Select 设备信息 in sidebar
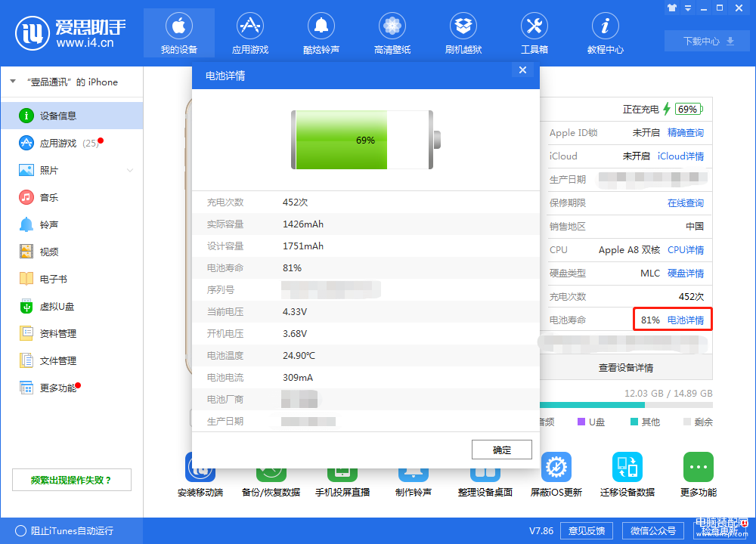The image size is (756, 544). pyautogui.click(x=72, y=116)
